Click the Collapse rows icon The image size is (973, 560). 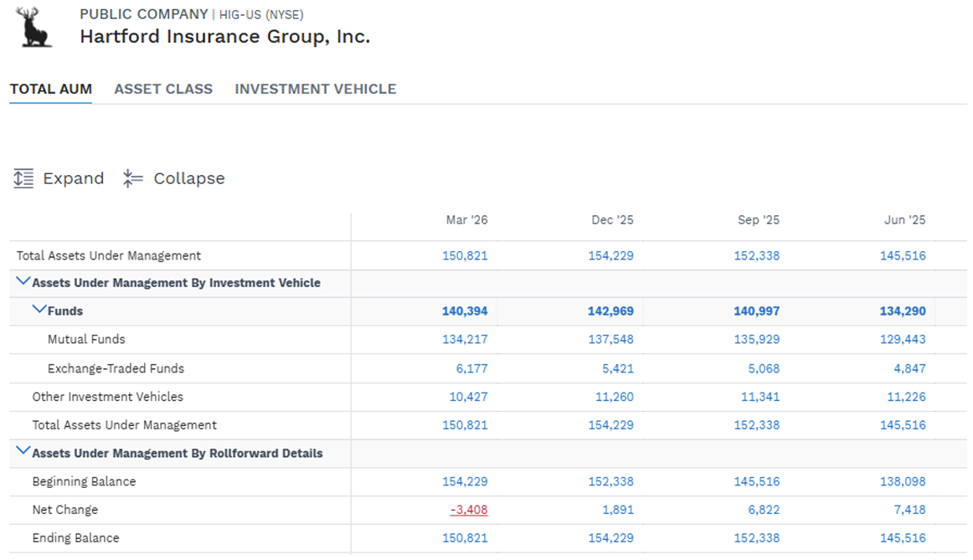[x=133, y=178]
